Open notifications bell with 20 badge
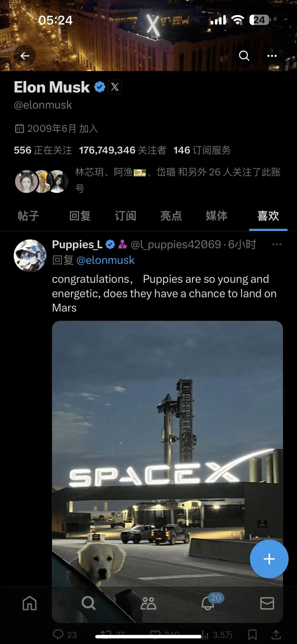This screenshot has width=297, height=644. (208, 603)
